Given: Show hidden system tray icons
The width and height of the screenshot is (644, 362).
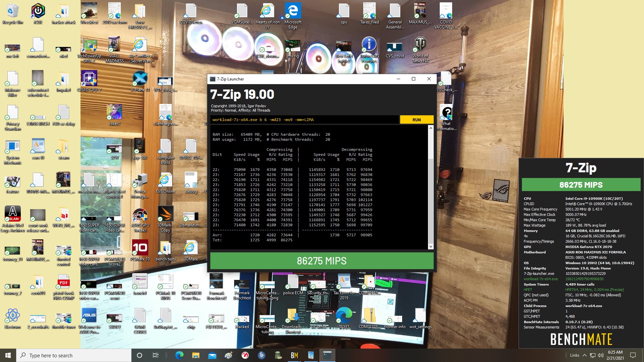Looking at the screenshot, I should click(x=584, y=355).
